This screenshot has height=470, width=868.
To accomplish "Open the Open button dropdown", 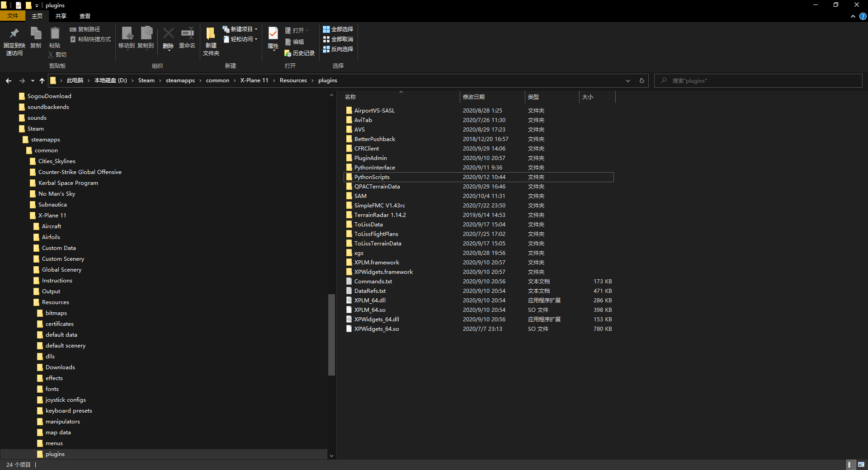I will [297, 31].
